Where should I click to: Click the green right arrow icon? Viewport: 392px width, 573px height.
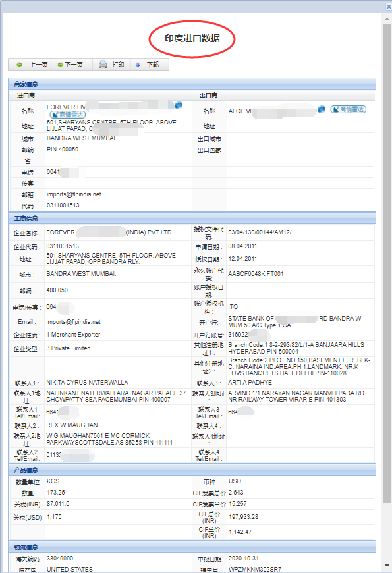point(61,65)
